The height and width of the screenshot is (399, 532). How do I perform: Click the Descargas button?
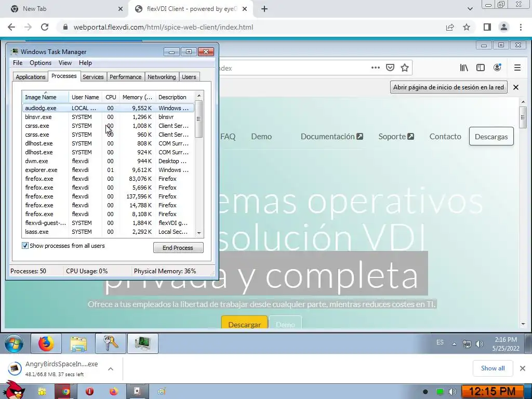tap(491, 137)
